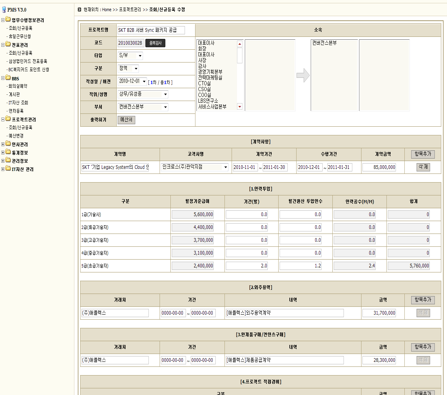This screenshot has height=395, width=447.
Task: Click the amount field 31,700,000
Action: [379, 313]
